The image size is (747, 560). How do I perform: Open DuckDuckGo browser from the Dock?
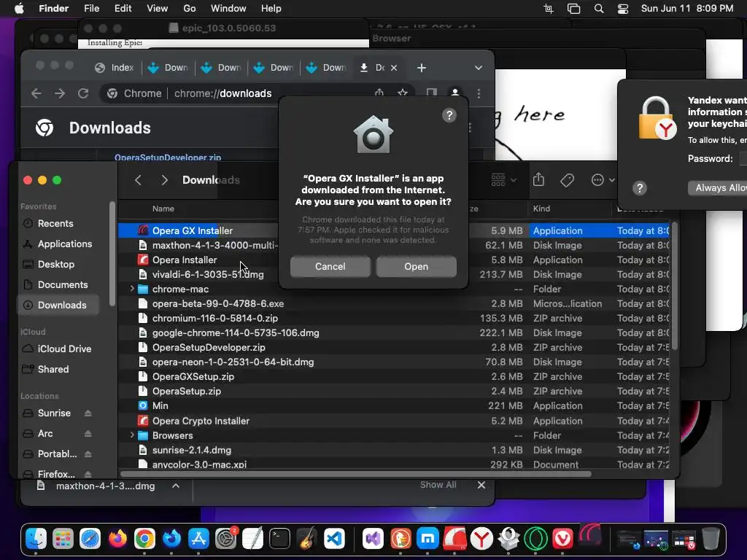tap(400, 539)
